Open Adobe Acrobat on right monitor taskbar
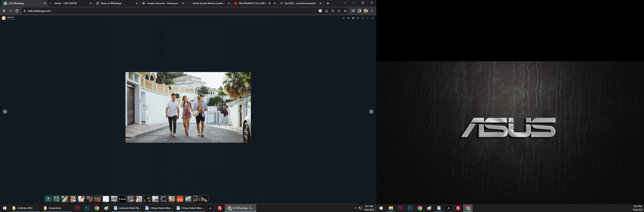 (448, 208)
